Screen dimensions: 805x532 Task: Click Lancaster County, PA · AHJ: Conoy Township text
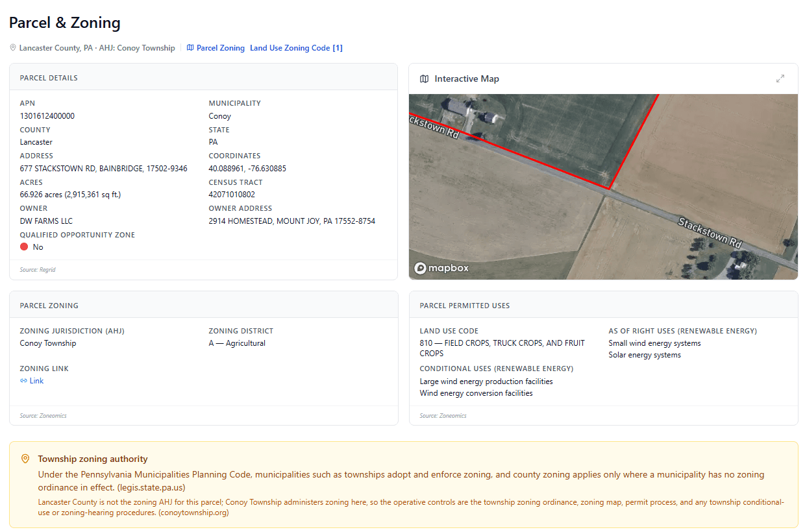click(97, 48)
